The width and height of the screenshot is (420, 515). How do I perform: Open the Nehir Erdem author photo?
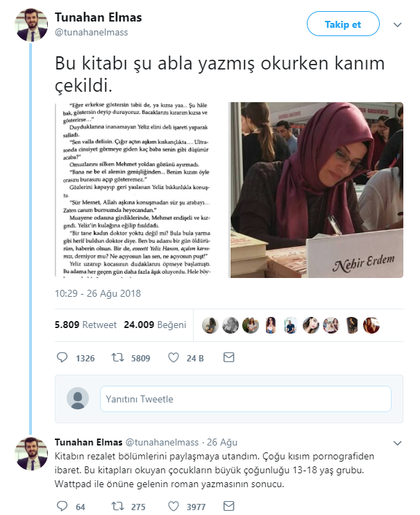(x=317, y=190)
